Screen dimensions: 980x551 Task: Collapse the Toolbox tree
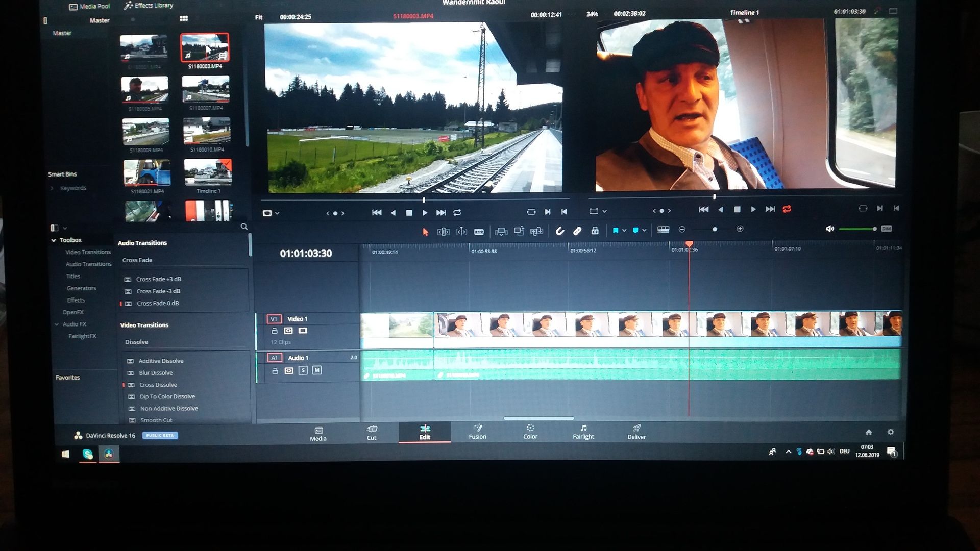tap(54, 240)
